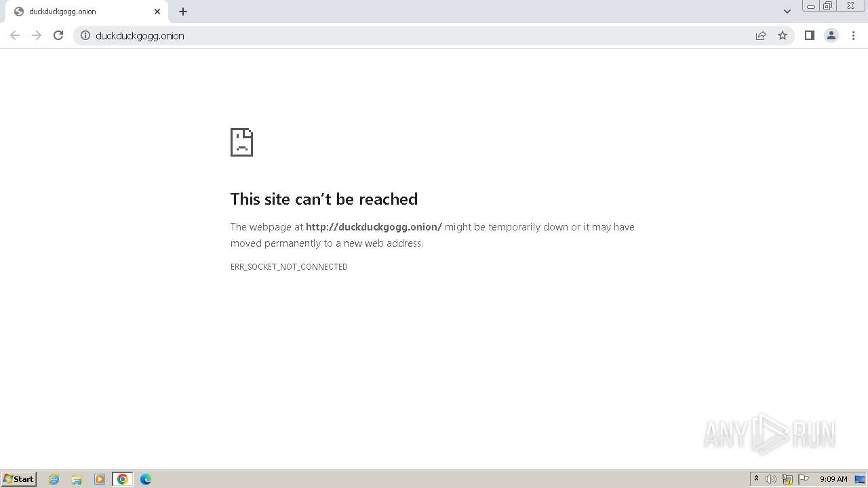Open media player from taskbar
This screenshot has width=868, height=488.
click(100, 479)
